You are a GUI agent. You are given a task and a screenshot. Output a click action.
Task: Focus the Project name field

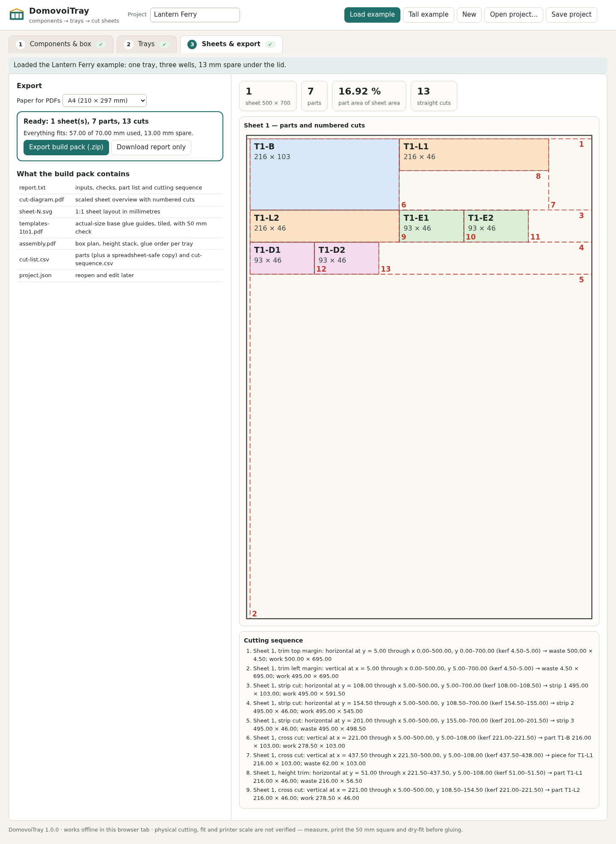[195, 15]
